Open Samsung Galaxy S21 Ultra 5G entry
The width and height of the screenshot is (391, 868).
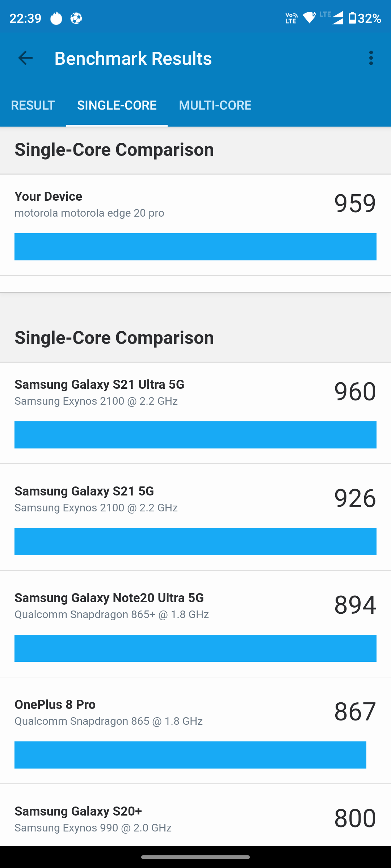coord(195,413)
